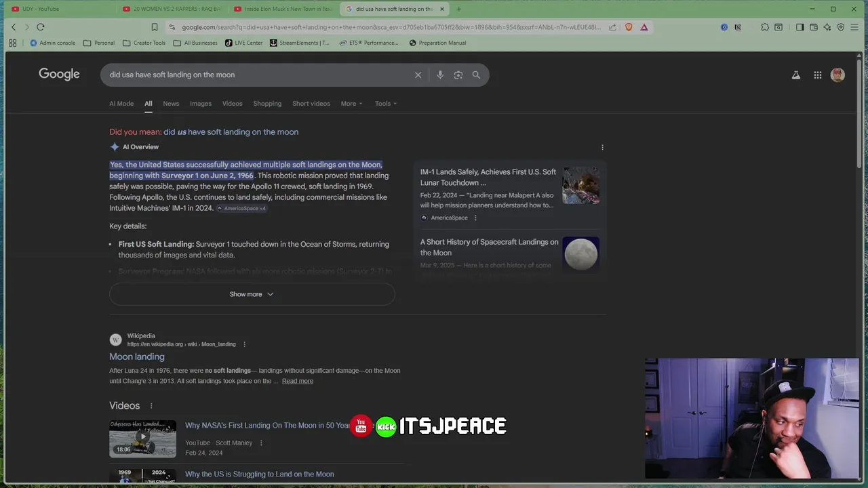Share this page using the share icon
The width and height of the screenshot is (868, 488).
(612, 27)
